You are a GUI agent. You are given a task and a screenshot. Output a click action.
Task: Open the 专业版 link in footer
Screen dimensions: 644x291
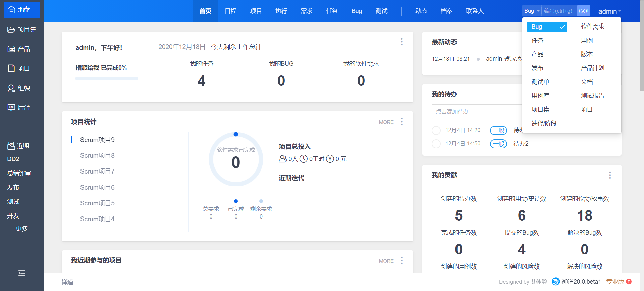(615, 282)
